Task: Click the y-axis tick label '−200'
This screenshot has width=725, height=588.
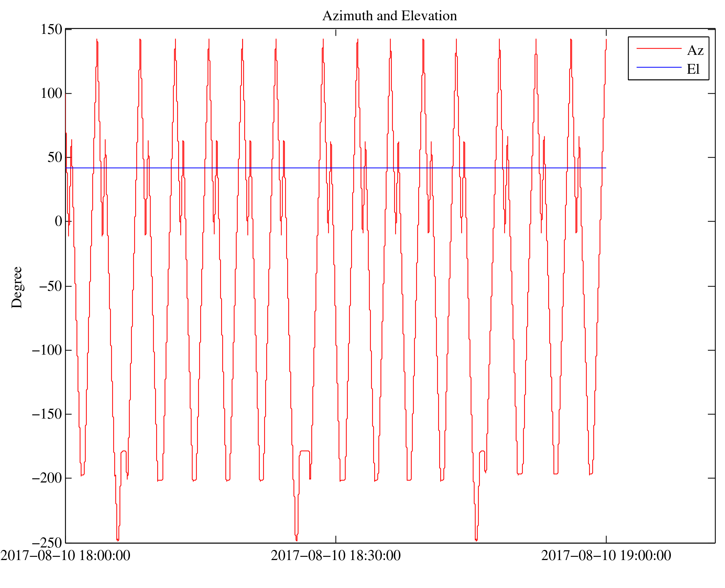Action: [x=47, y=478]
